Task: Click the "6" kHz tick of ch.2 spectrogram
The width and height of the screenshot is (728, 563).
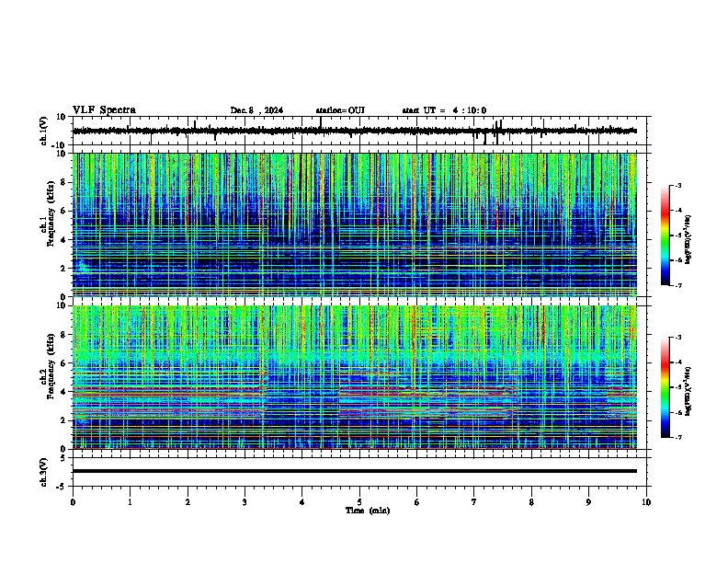Action: (x=64, y=363)
